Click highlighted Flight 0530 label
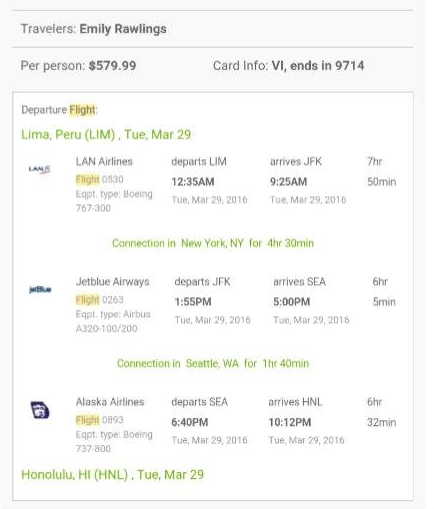Image resolution: width=434 pixels, height=509 pixels. (99, 179)
